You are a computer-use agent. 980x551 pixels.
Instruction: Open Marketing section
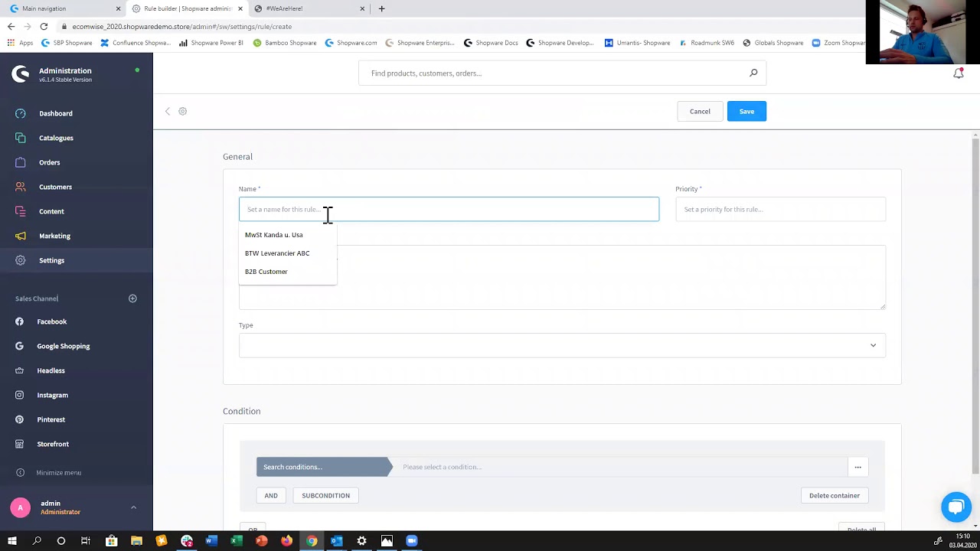54,236
